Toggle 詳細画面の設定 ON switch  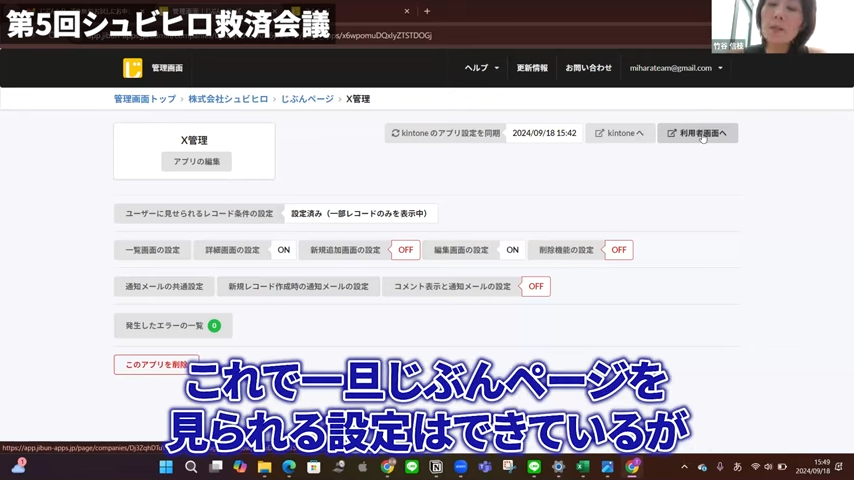pyautogui.click(x=284, y=250)
